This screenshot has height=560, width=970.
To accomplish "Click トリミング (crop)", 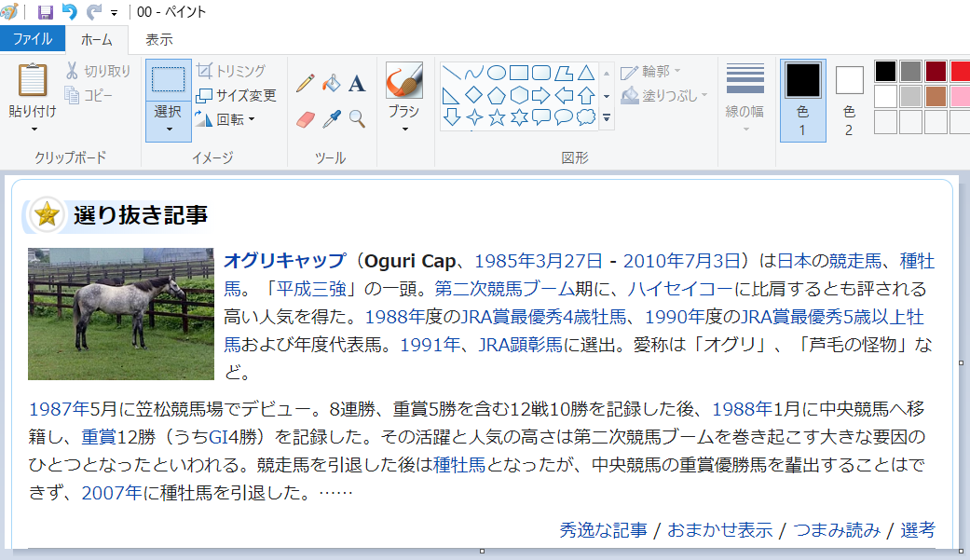I will (x=231, y=71).
